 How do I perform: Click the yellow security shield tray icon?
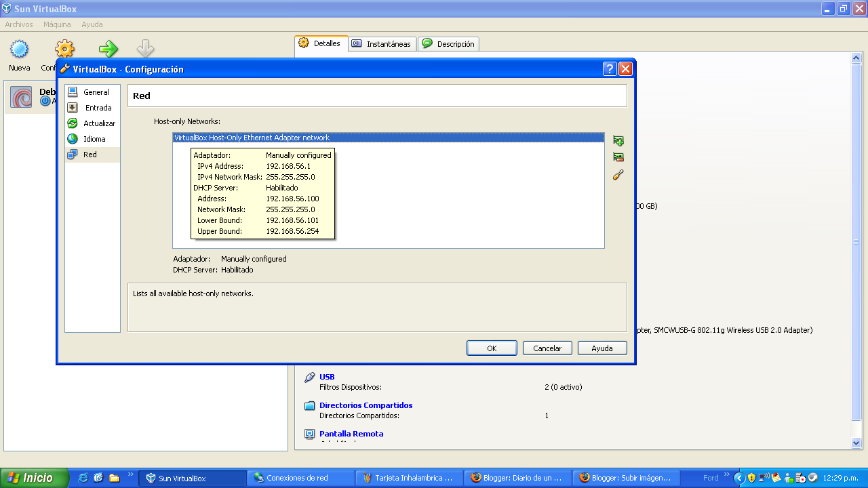[751, 478]
